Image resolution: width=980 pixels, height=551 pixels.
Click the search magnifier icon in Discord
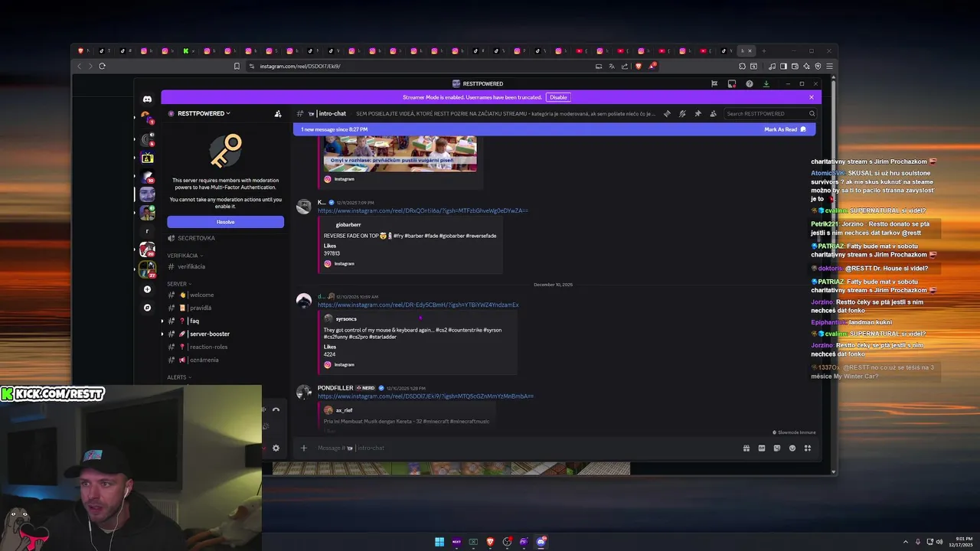point(812,113)
